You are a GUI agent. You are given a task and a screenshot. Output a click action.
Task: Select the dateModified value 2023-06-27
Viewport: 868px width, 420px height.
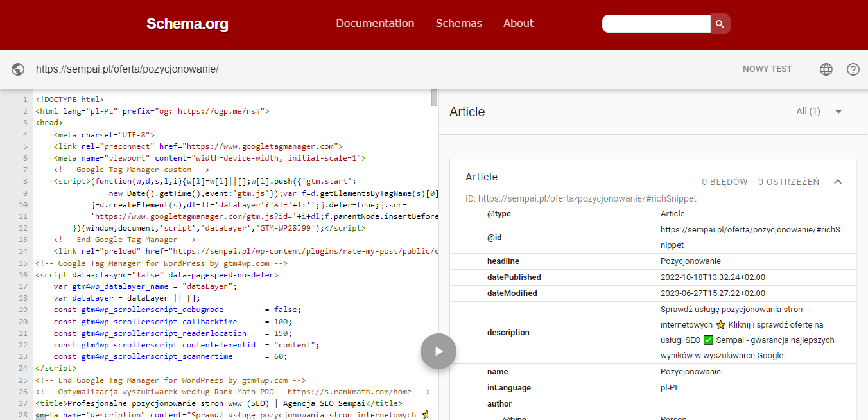[x=713, y=293]
